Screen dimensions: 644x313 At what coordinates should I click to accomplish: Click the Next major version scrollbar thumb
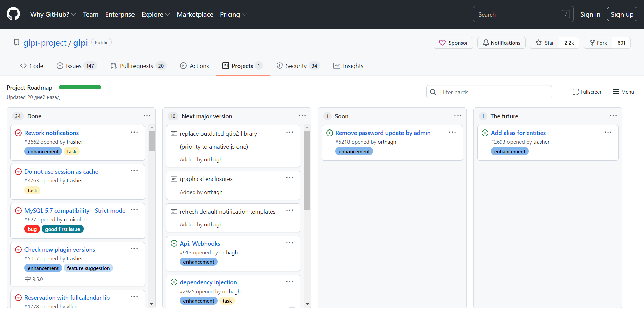coord(307,170)
